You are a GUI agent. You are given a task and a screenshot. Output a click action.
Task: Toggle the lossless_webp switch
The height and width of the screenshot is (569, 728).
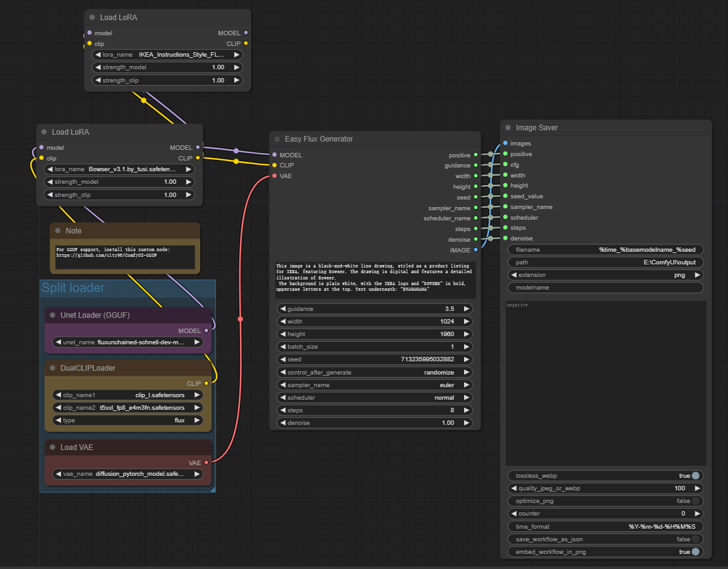pyautogui.click(x=695, y=476)
